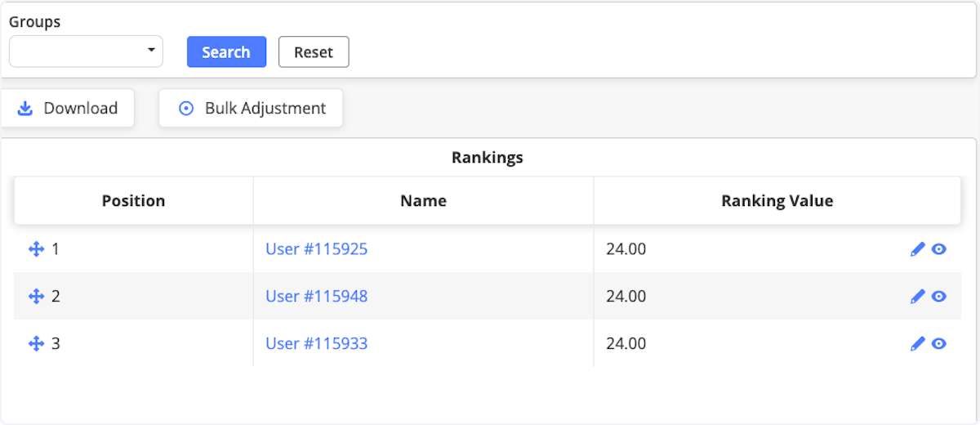Click the drag handle icon for position 1
Screen dimensions: 980x425
coord(36,249)
